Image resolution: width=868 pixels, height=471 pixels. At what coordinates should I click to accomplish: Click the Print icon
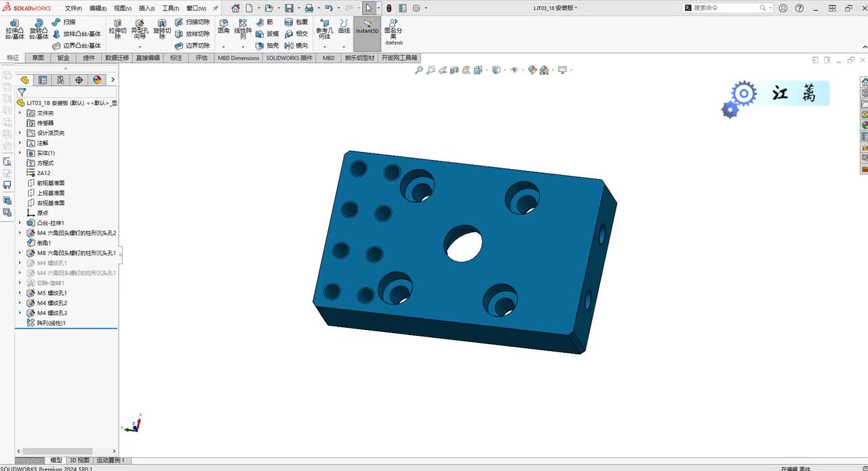(x=309, y=8)
